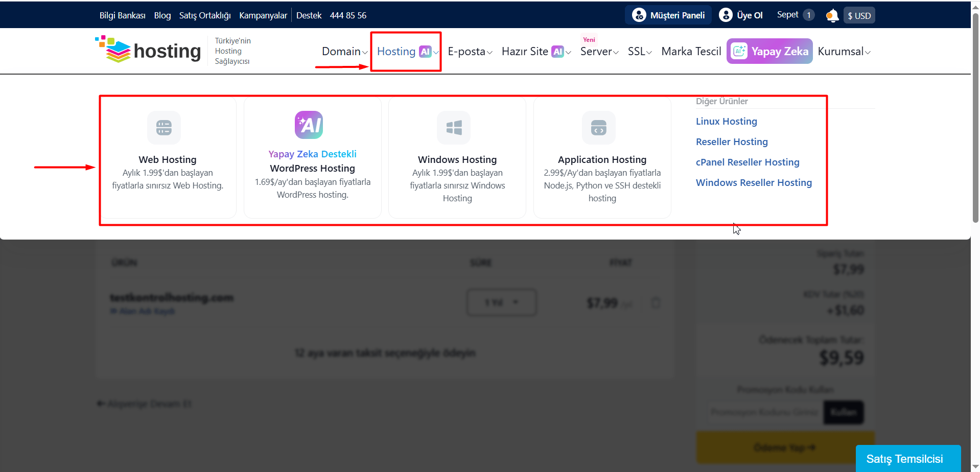
Task: Expand the SSL menu chevron
Action: coord(649,53)
